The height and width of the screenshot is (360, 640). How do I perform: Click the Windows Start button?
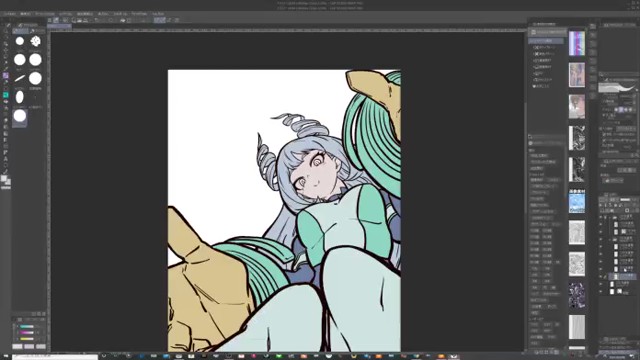6,357
